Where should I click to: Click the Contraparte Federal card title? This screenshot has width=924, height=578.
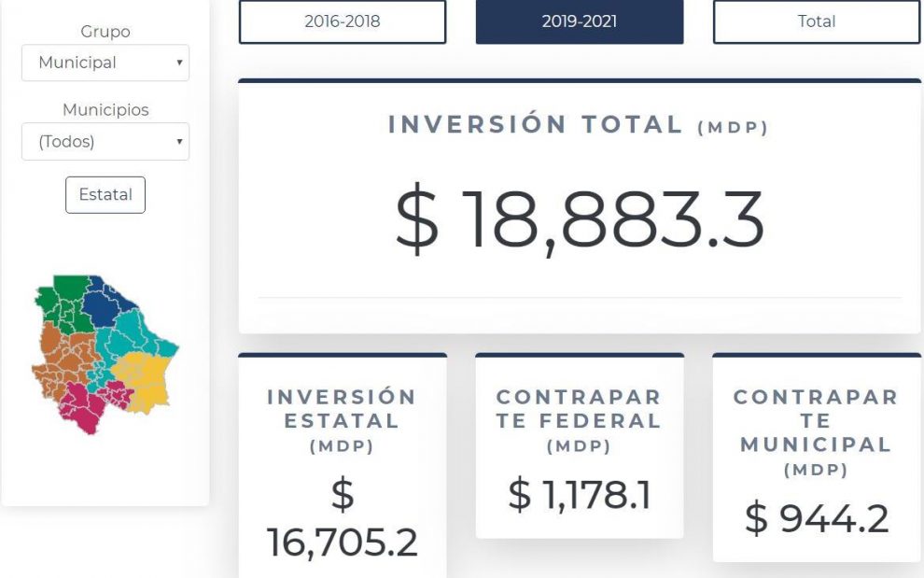[580, 409]
